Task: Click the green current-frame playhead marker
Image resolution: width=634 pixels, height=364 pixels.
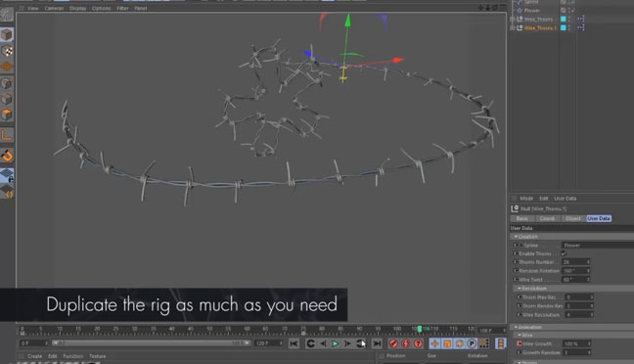Action: pos(420,329)
